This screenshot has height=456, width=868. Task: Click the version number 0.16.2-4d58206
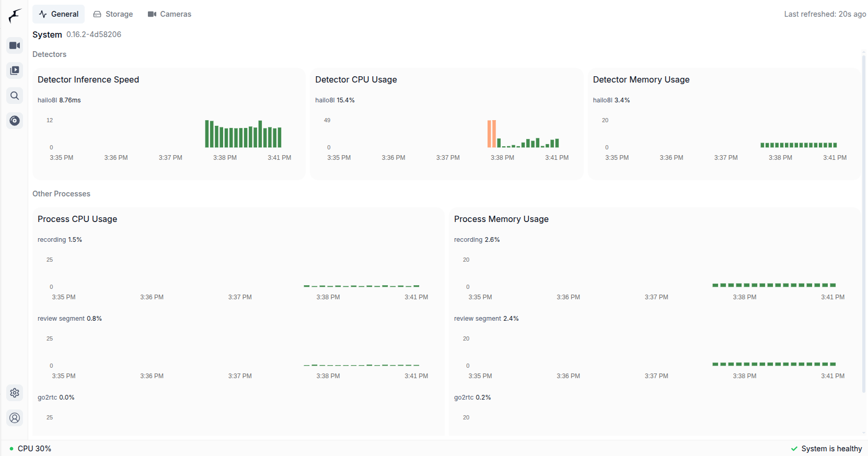(94, 34)
